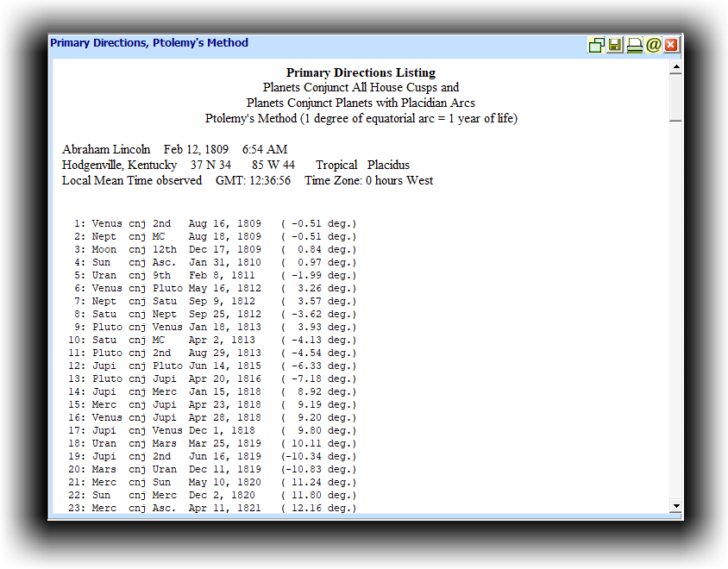Click the 'Primary Directions Listing' heading
This screenshot has height=569, width=728.
(x=361, y=72)
